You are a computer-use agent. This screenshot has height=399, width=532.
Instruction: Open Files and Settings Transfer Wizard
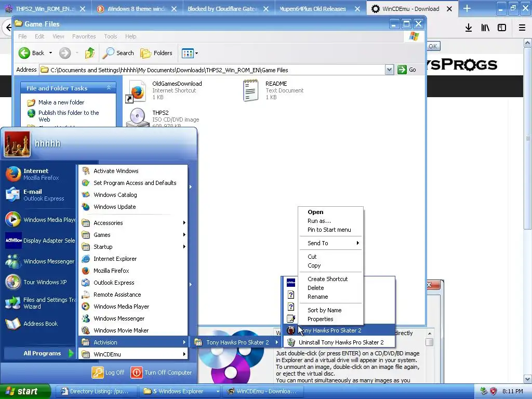(39, 303)
